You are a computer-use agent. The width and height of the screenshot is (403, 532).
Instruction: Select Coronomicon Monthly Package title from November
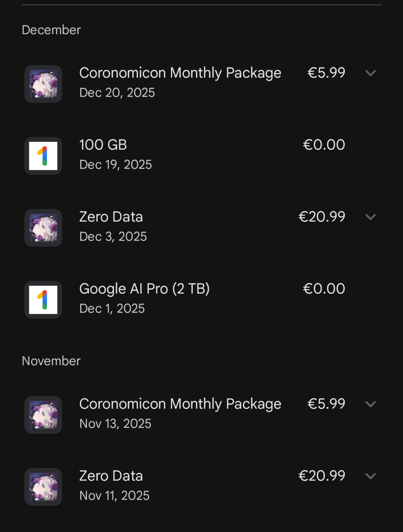[x=180, y=404]
